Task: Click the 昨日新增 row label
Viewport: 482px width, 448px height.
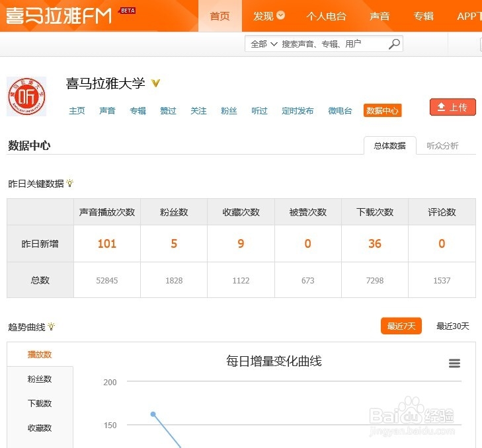Action: pos(40,244)
